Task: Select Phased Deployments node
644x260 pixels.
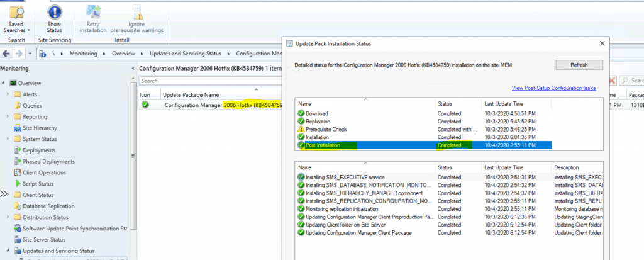Action: click(44, 161)
